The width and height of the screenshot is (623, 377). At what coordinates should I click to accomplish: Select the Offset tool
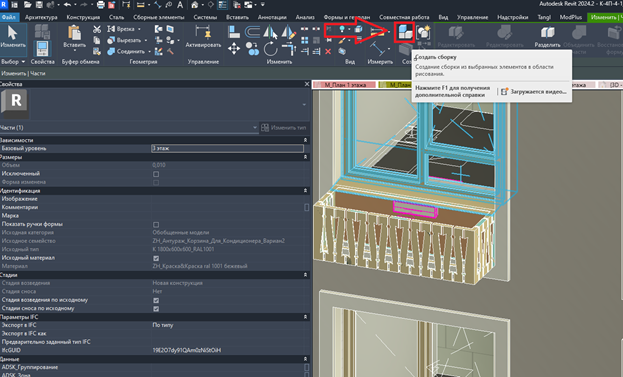pyautogui.click(x=252, y=32)
